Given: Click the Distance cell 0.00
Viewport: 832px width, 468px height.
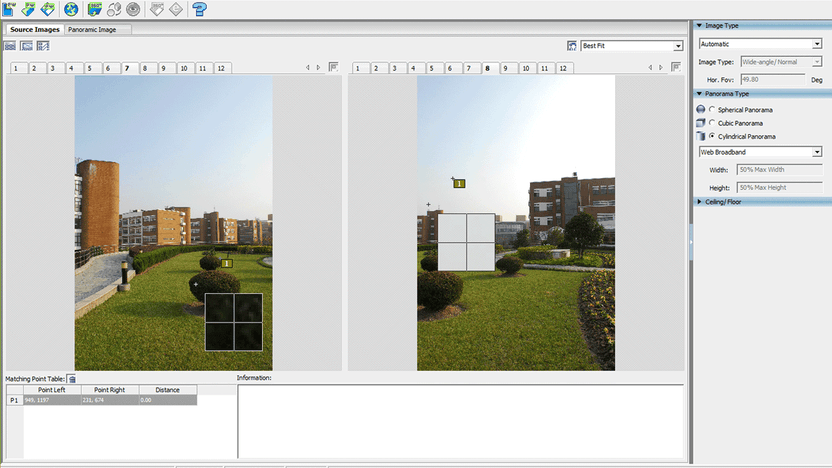Looking at the screenshot, I should click(x=168, y=400).
